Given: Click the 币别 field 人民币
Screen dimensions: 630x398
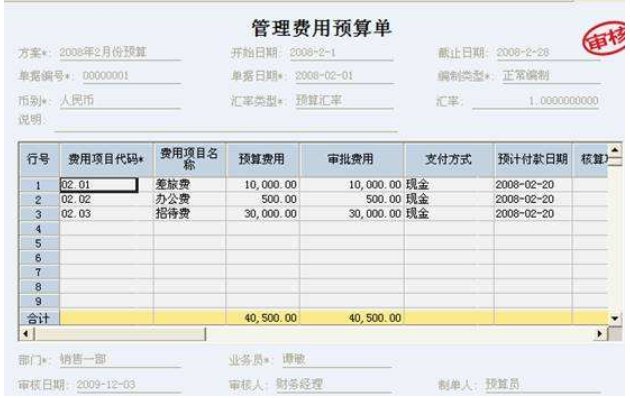Looking at the screenshot, I should [120, 101].
